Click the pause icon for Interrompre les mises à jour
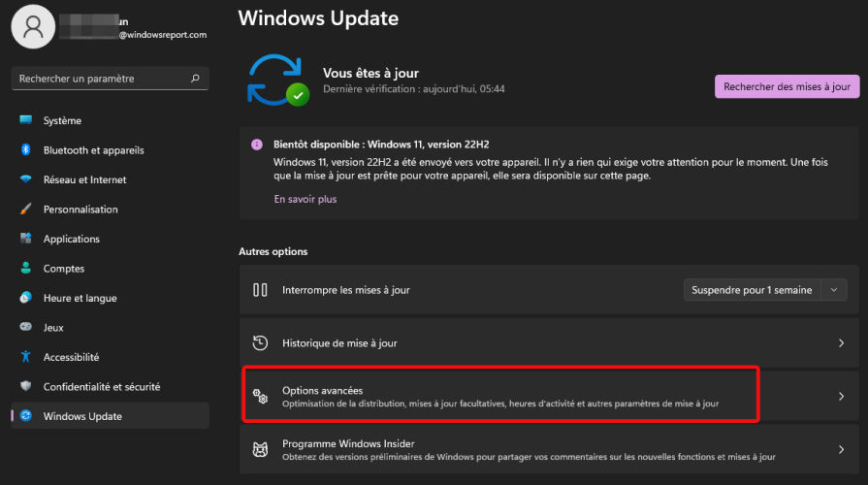The width and height of the screenshot is (868, 485). pyautogui.click(x=260, y=290)
